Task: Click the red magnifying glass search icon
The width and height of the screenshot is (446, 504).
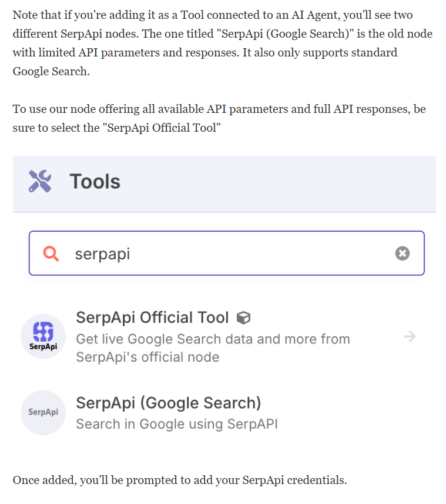Action: click(51, 253)
